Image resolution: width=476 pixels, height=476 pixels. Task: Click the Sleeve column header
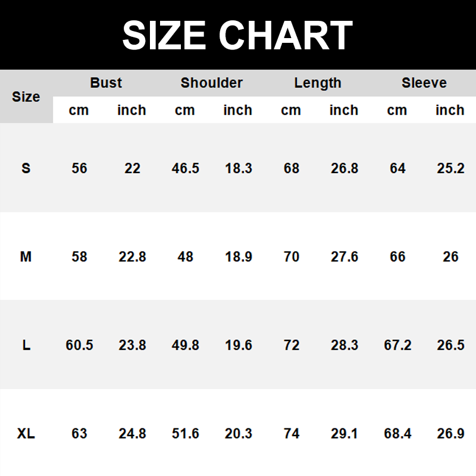[424, 83]
